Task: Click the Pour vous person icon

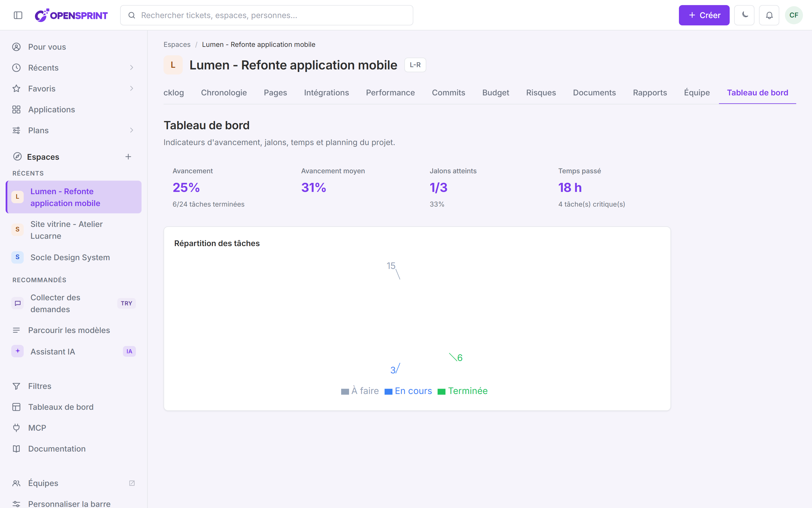Action: 16,47
